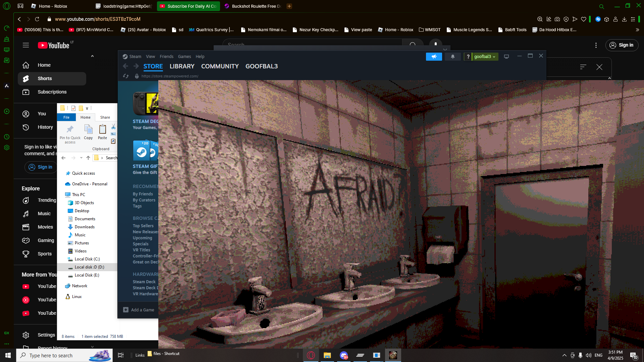This screenshot has width=644, height=362.
Task: Open Easy Setup sliders icon
Action: pos(633,19)
